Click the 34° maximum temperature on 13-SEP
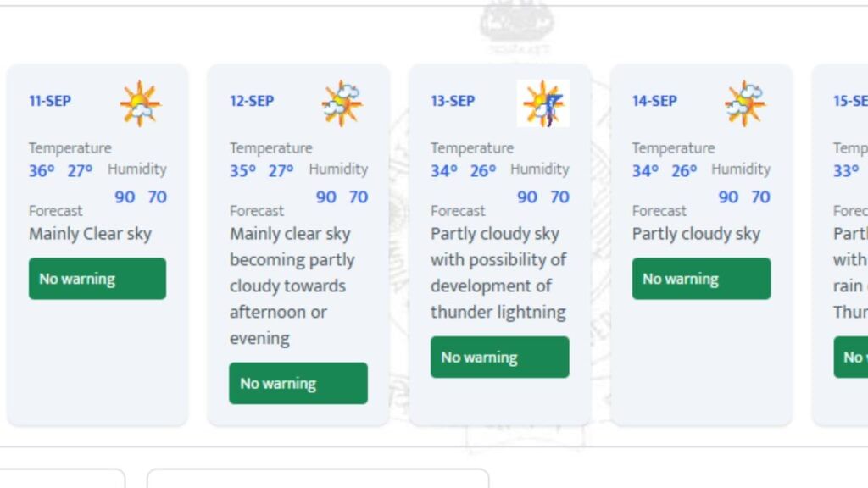The width and height of the screenshot is (868, 488). click(x=444, y=170)
